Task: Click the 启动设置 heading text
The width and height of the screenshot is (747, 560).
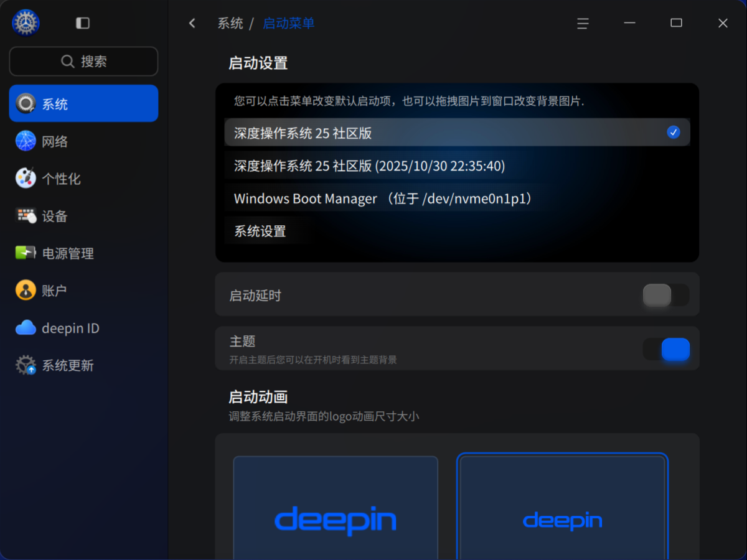Action: 258,63
